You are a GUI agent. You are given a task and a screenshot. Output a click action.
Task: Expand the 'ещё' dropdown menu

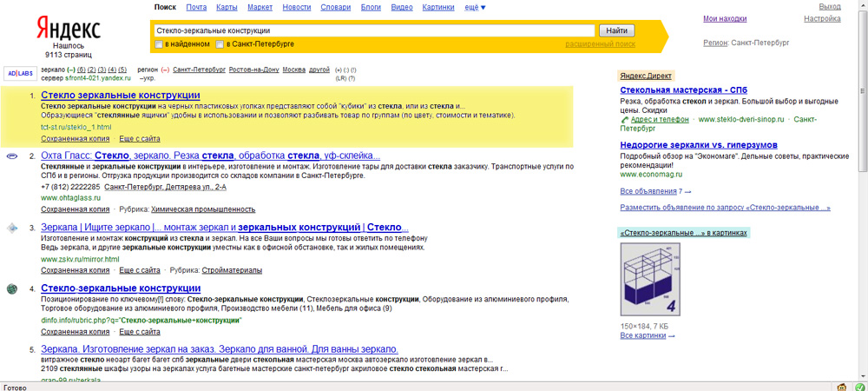476,8
